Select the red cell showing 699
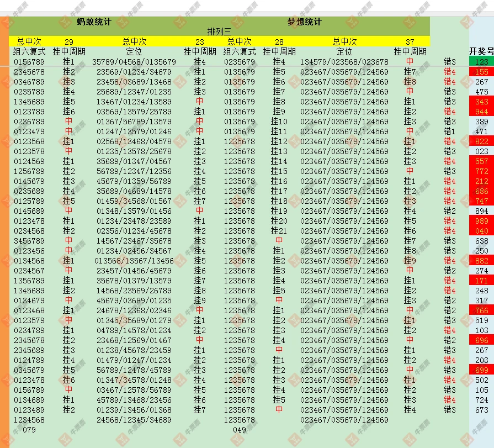The width and height of the screenshot is (494, 448). coord(481,370)
